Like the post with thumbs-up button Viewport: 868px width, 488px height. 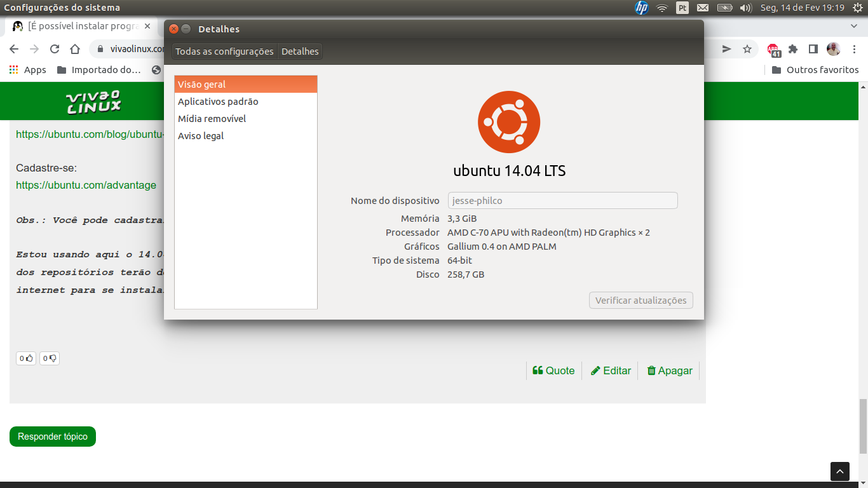26,358
